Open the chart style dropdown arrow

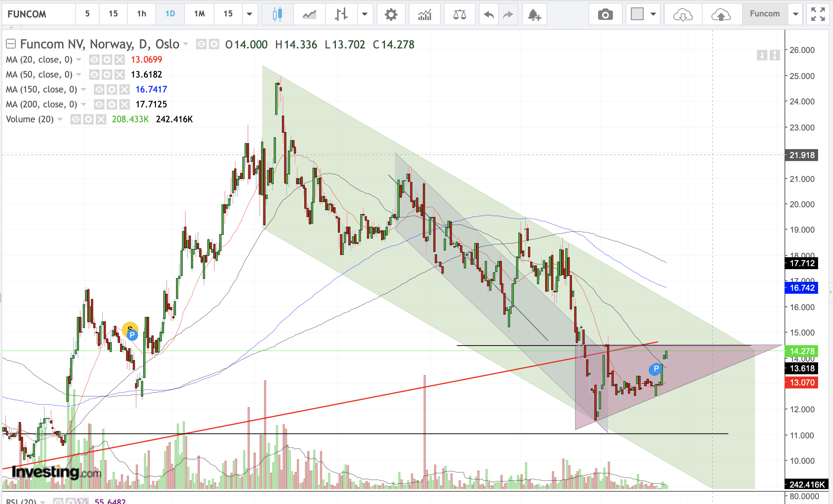click(365, 15)
